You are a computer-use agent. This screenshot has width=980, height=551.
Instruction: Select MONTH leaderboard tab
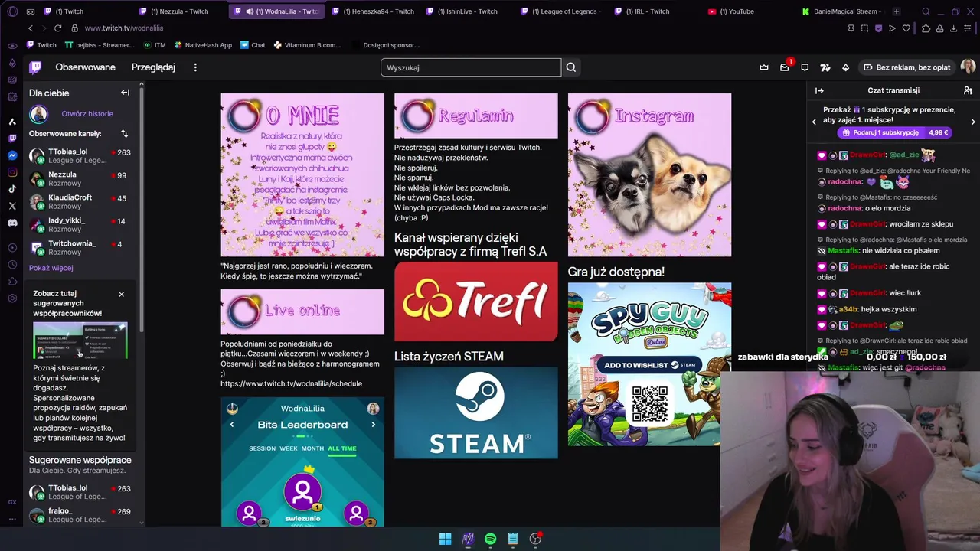click(x=312, y=448)
